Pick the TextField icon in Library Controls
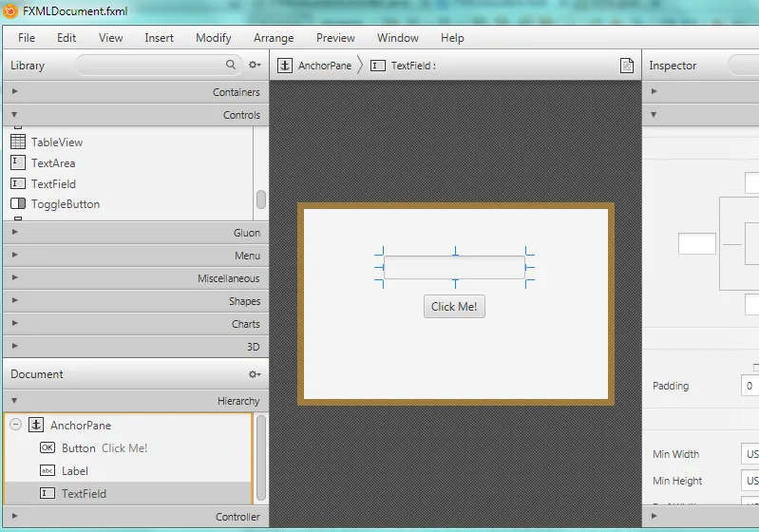 [x=18, y=183]
